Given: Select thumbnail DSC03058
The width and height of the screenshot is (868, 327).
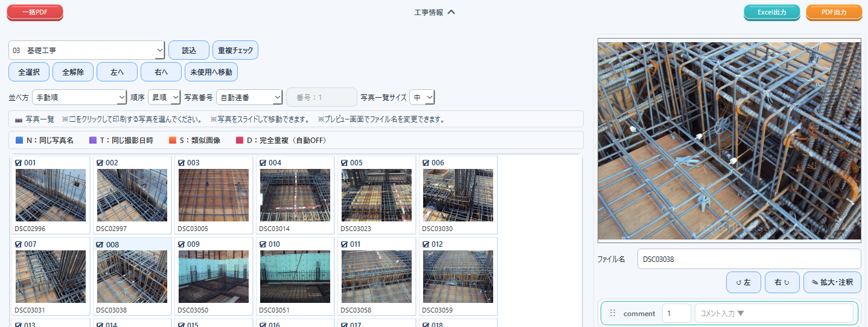Looking at the screenshot, I should pos(377,276).
